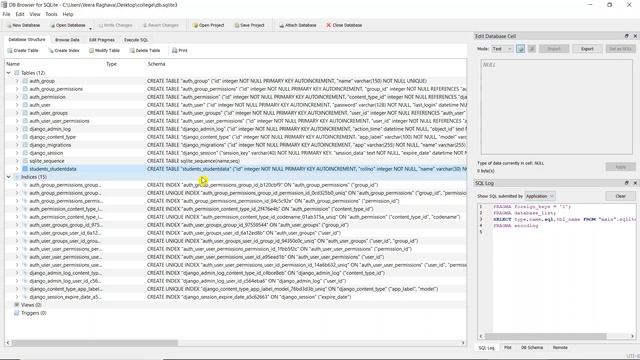Expand the django_migrations table row

click(17, 145)
